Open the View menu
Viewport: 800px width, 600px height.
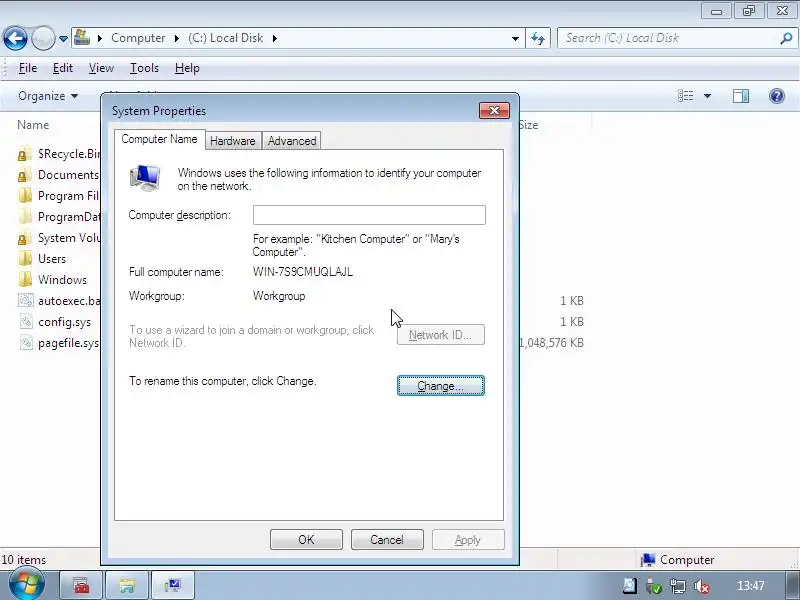coord(101,68)
